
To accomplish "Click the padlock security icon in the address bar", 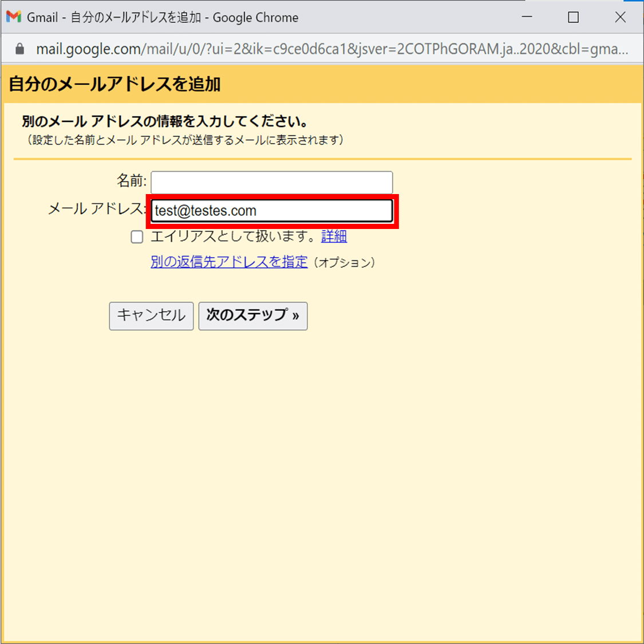I will (19, 49).
